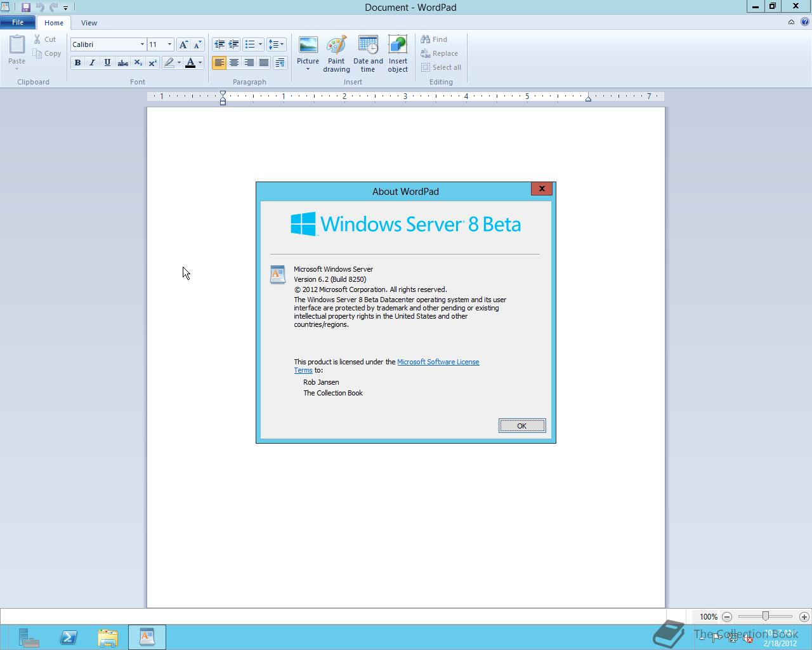The width and height of the screenshot is (812, 650).
Task: Expand the font family dropdown arrow
Action: tap(142, 44)
